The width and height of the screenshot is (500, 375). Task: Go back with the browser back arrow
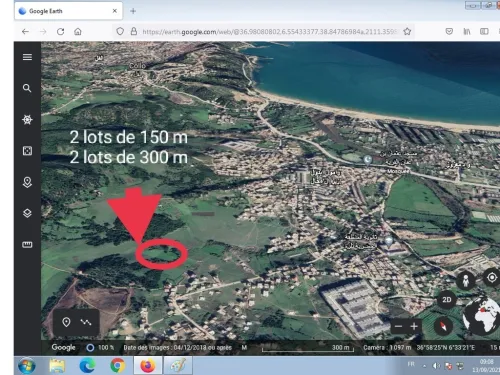(25, 32)
